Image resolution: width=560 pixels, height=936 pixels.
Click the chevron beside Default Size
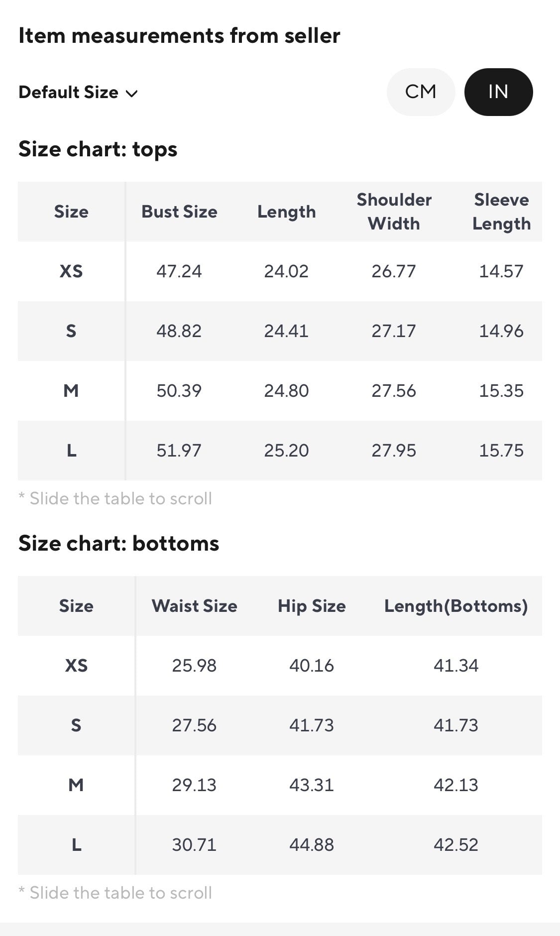(131, 94)
